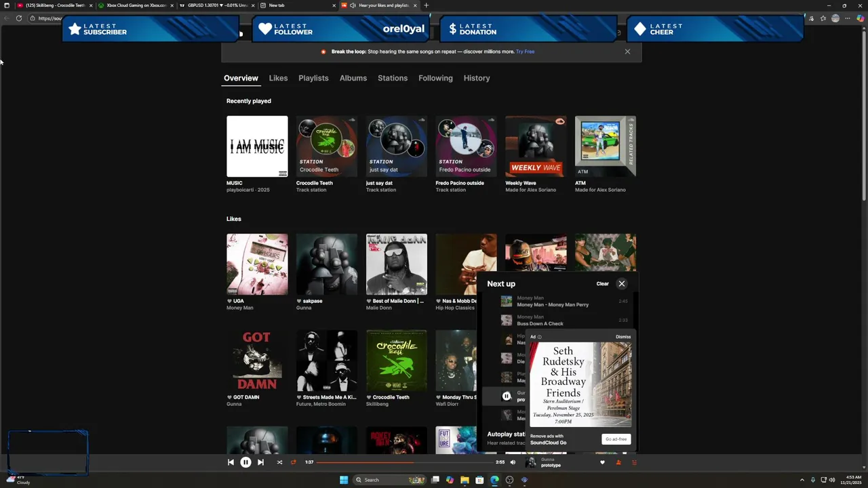This screenshot has height=488, width=868.
Task: Click the track progress bar
Action: coord(404,462)
